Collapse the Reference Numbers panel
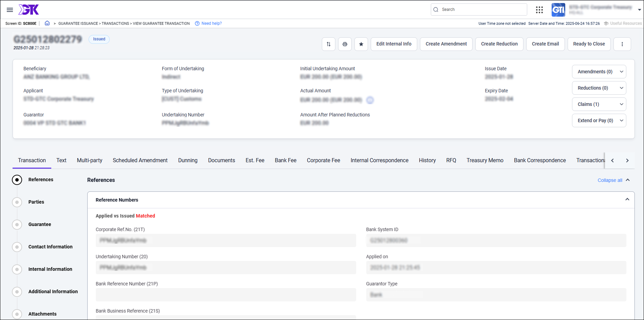 tap(627, 200)
